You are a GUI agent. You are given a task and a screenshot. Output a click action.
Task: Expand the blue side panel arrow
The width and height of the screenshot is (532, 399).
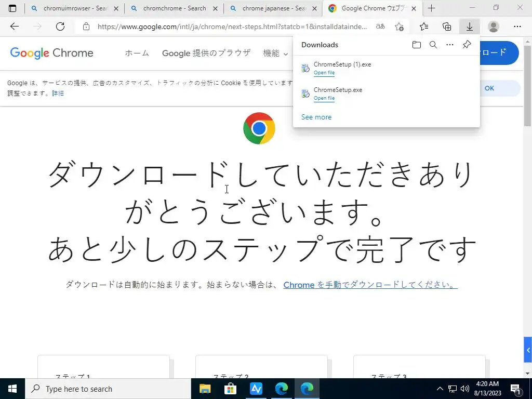click(x=528, y=350)
